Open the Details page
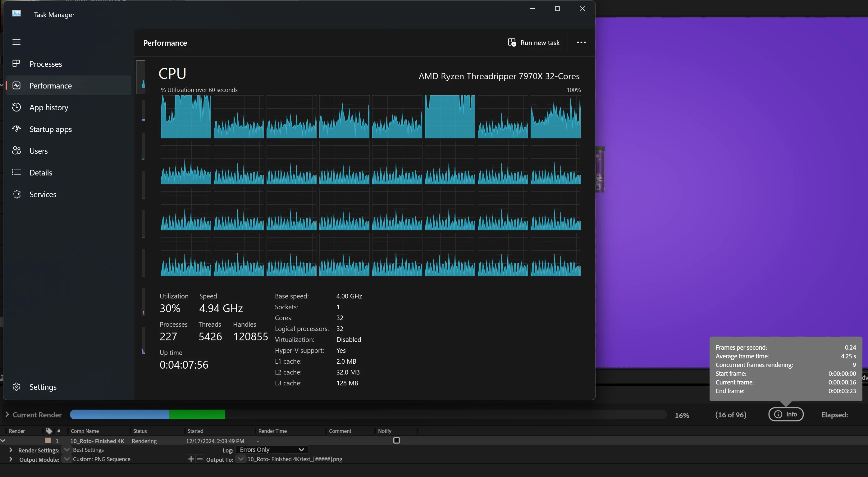The width and height of the screenshot is (868, 477). [41, 173]
